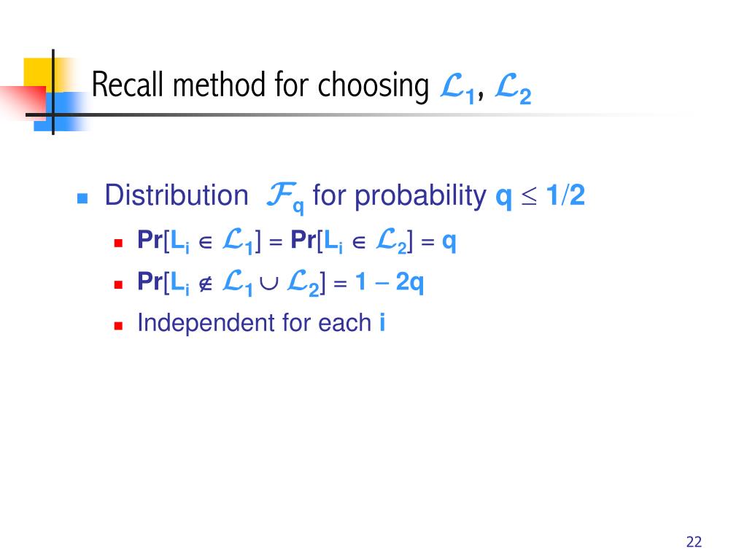The height and width of the screenshot is (560, 747).
Task: Click the bold 'i' ending the last bullet
Action: pyautogui.click(x=382, y=322)
